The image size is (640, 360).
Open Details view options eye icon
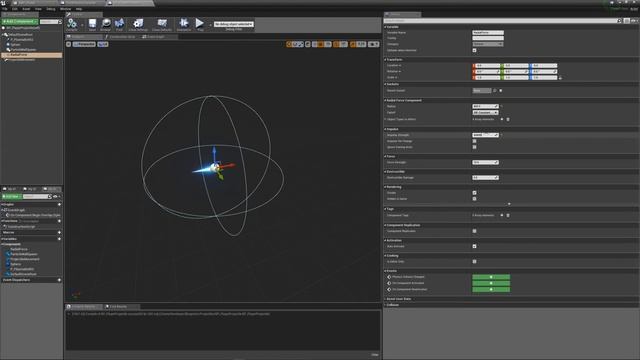point(634,20)
